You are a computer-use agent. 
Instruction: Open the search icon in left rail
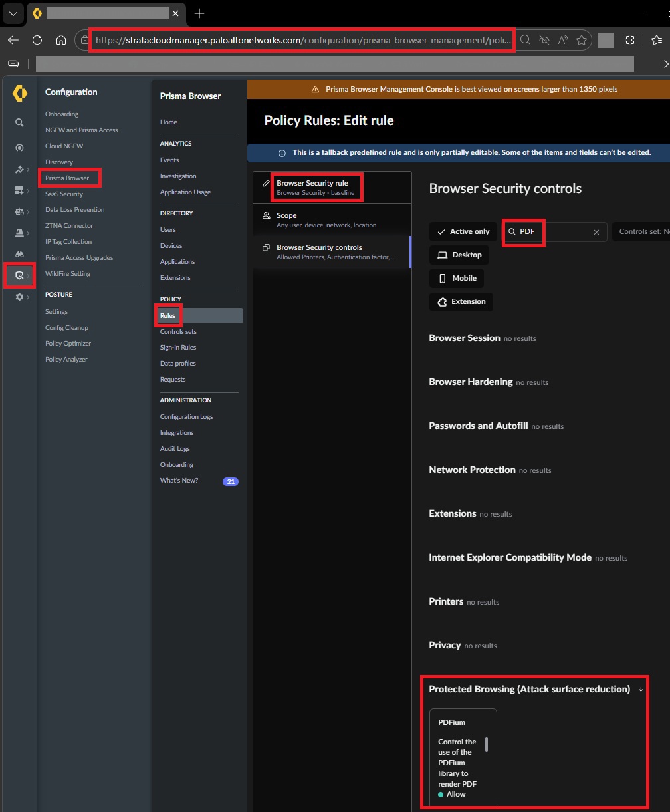coord(19,122)
